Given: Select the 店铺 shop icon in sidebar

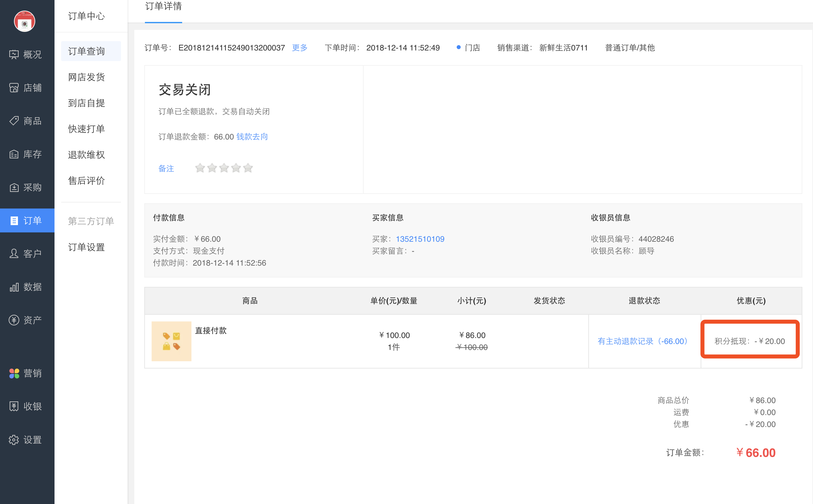Looking at the screenshot, I should click(27, 88).
